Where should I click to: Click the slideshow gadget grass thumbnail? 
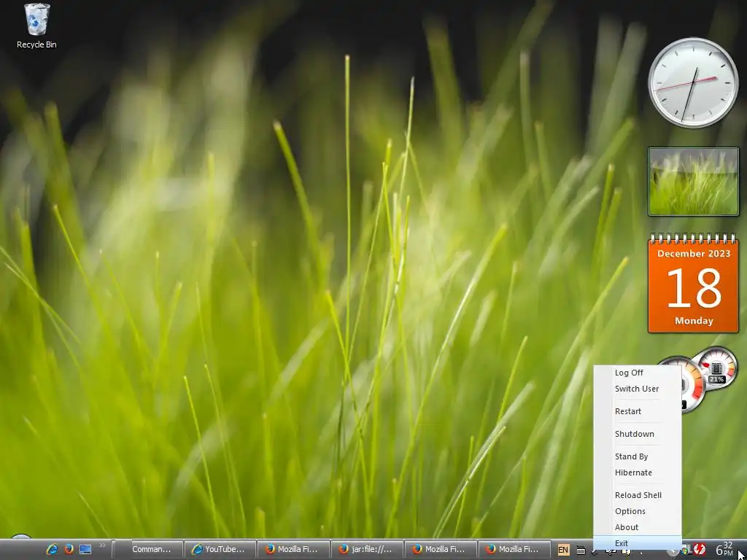point(693,182)
